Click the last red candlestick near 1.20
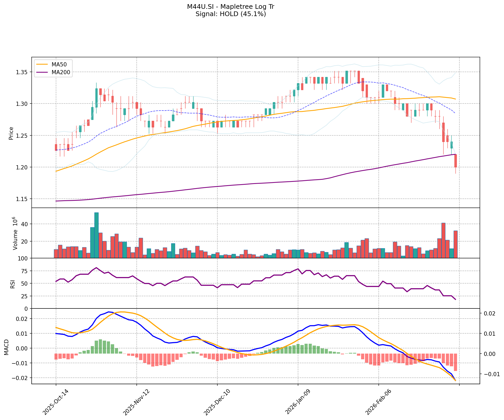This screenshot has width=504, height=420. pos(455,161)
